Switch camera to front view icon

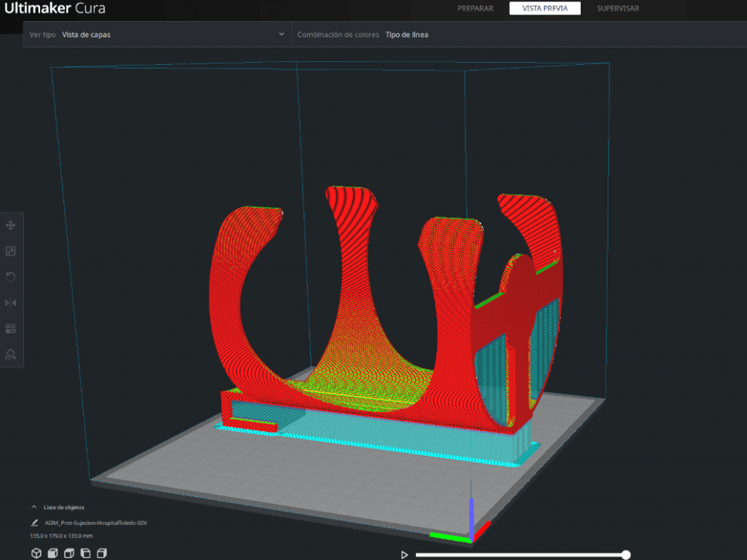53,553
